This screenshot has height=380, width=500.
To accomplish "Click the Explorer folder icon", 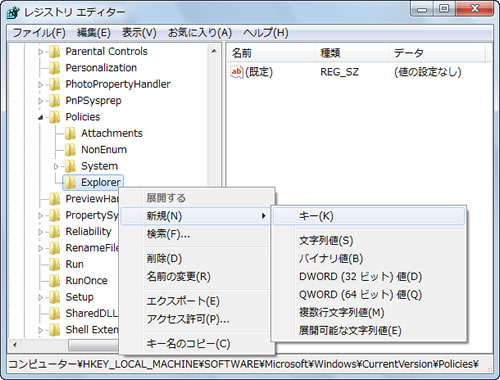I will tap(70, 182).
